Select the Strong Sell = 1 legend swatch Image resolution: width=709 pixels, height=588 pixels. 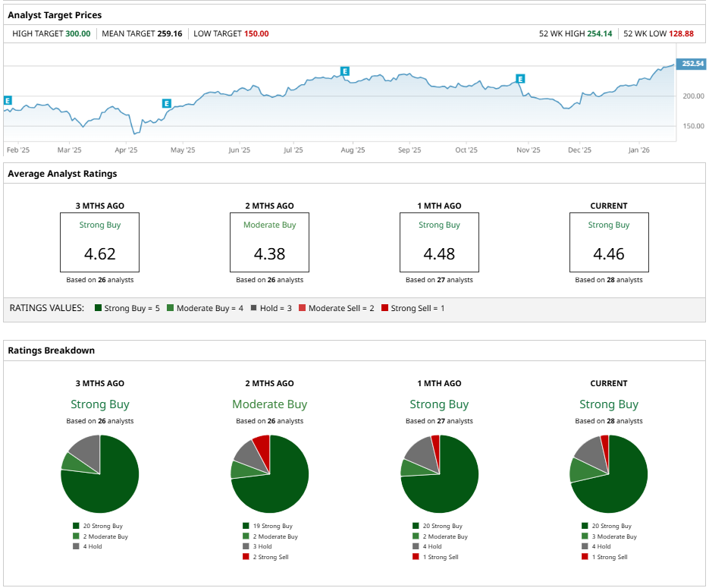[x=385, y=309]
